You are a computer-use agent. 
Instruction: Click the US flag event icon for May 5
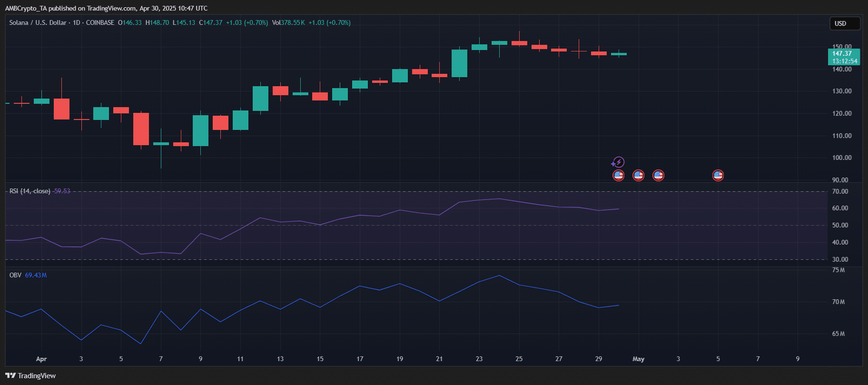coord(718,175)
